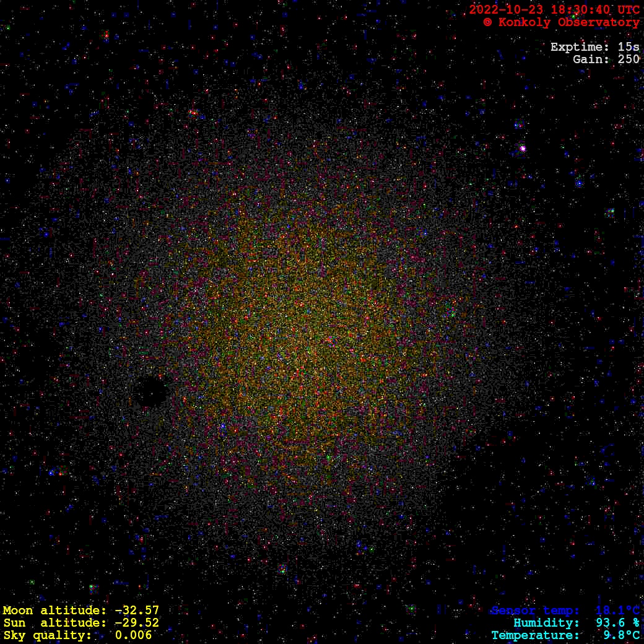This screenshot has width=644, height=644.
Task: Click the Exptime 15s label
Action: tap(594, 47)
